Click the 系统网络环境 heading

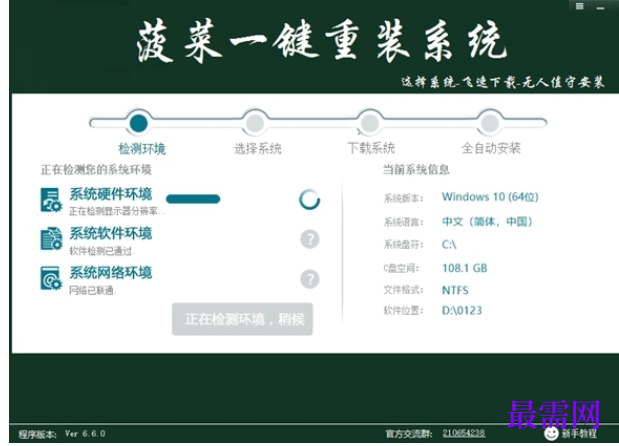click(111, 273)
